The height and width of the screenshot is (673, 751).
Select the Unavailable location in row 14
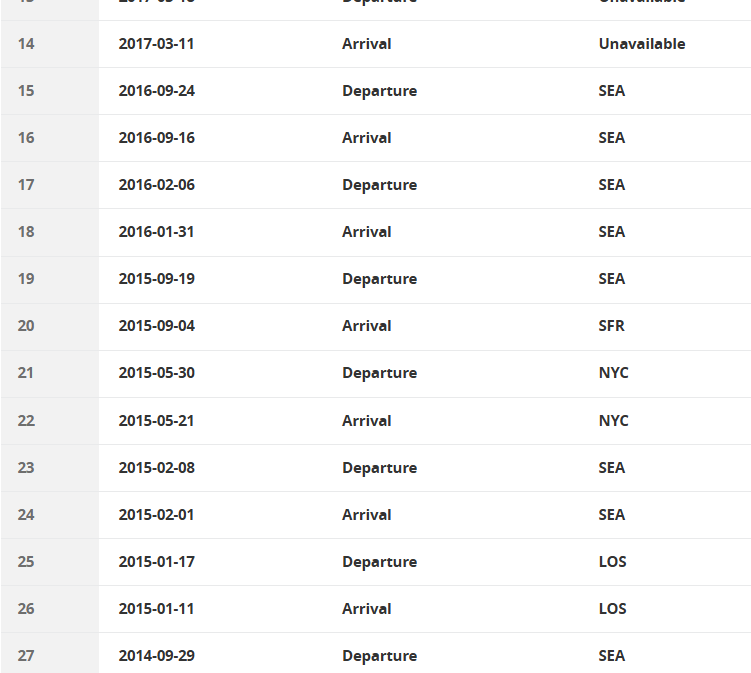click(x=642, y=44)
